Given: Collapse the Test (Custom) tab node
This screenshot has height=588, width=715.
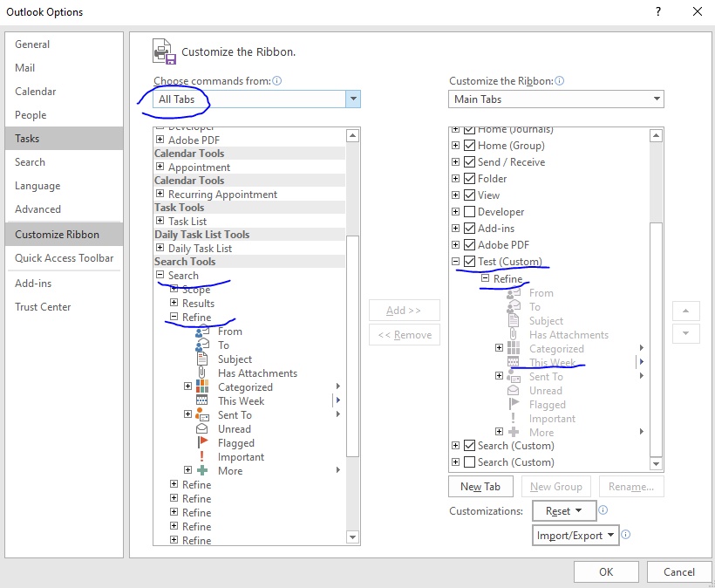Looking at the screenshot, I should pos(455,262).
